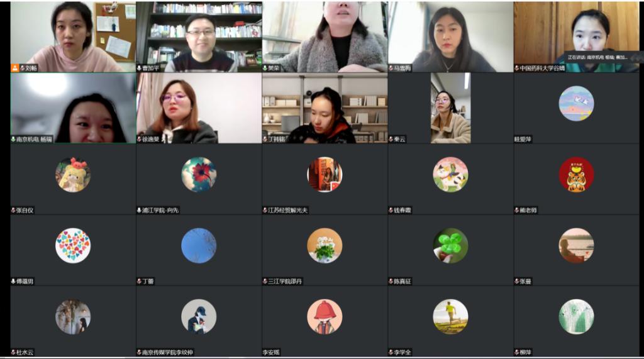Viewport: 644px width, 359px height.
Task: Select the running man avatar of 李学全
Action: point(450,317)
